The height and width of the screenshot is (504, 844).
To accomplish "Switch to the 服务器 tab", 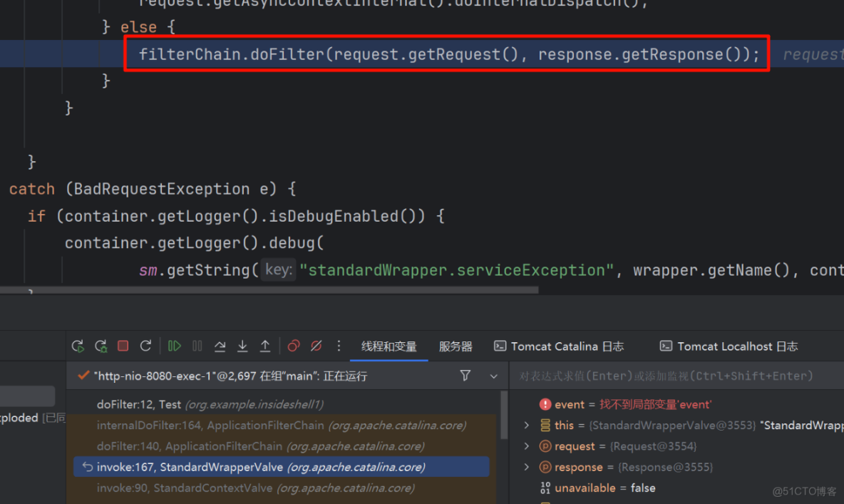I will [x=456, y=346].
